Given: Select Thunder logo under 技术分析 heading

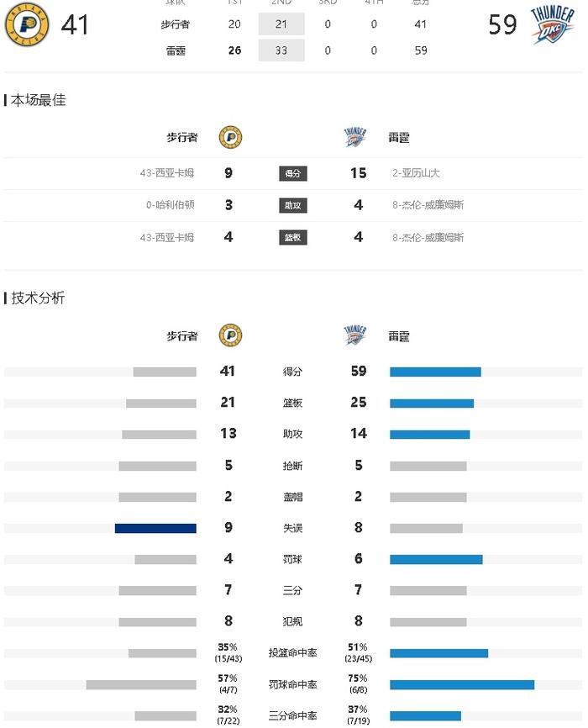Looking at the screenshot, I should [x=355, y=335].
